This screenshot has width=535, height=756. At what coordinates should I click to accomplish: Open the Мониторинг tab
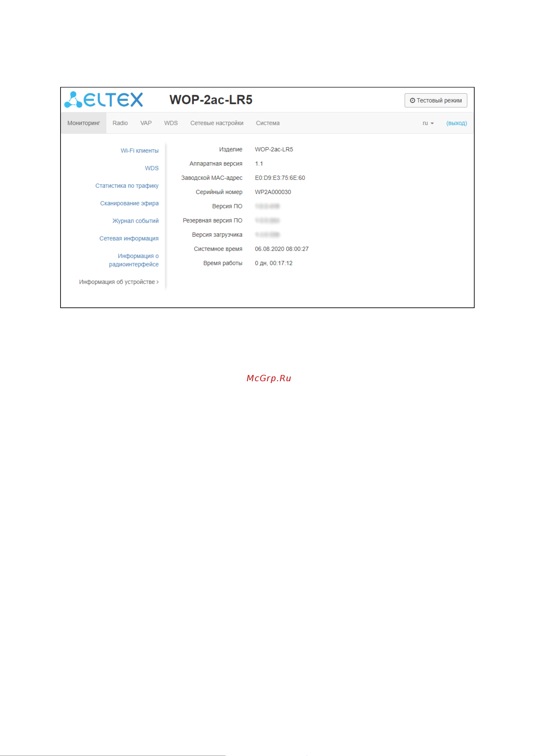click(x=84, y=123)
